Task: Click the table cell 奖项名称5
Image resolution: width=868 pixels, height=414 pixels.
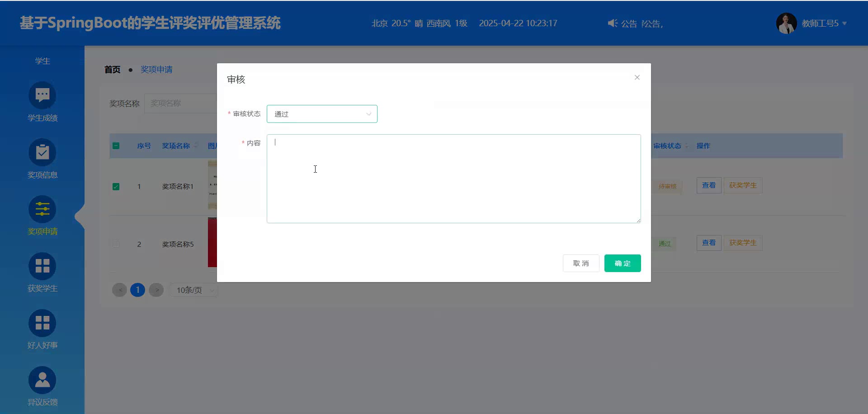Action: [x=178, y=244]
